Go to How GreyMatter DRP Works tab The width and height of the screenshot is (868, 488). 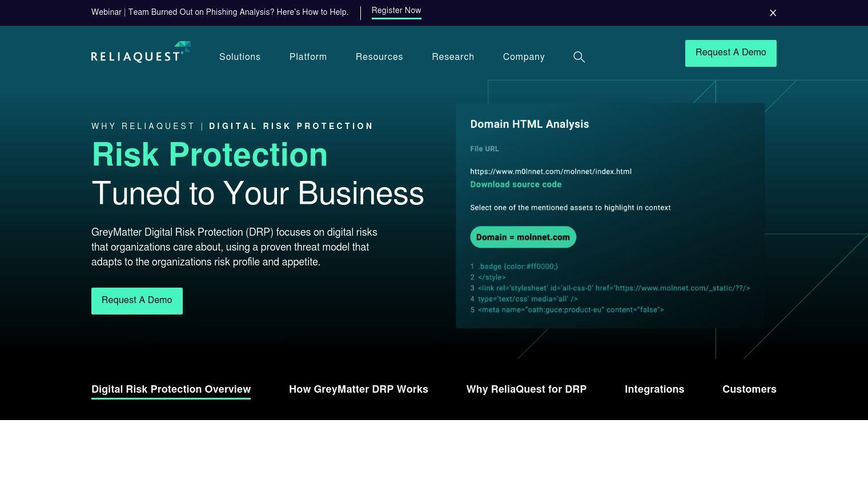point(359,389)
